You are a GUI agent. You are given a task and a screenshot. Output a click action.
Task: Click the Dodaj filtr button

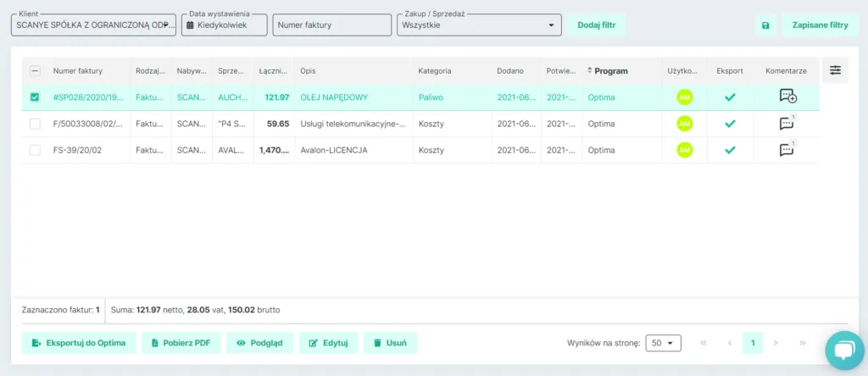coord(596,25)
